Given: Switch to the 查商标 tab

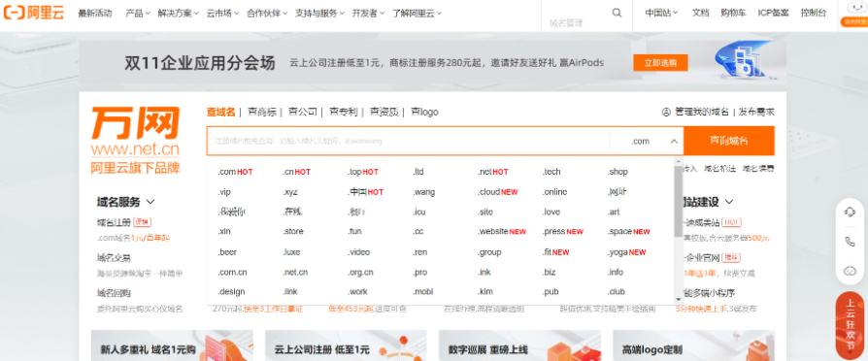Looking at the screenshot, I should 262,112.
